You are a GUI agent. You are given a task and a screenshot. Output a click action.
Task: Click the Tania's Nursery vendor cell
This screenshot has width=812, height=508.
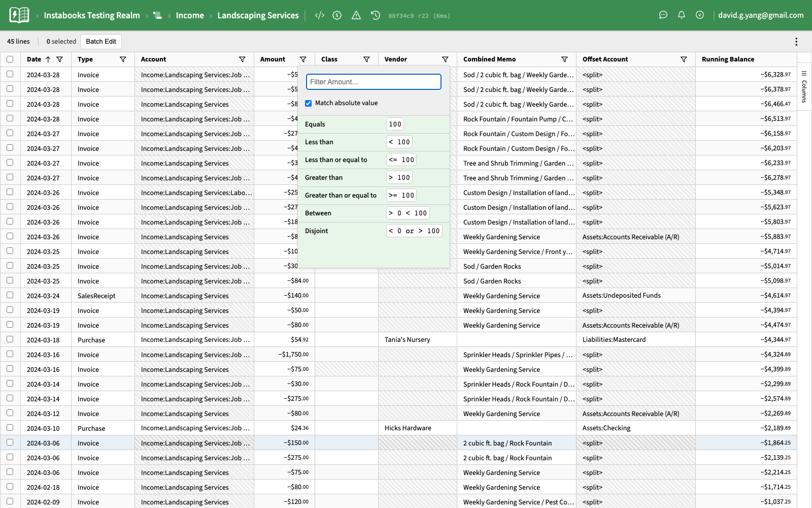point(417,340)
